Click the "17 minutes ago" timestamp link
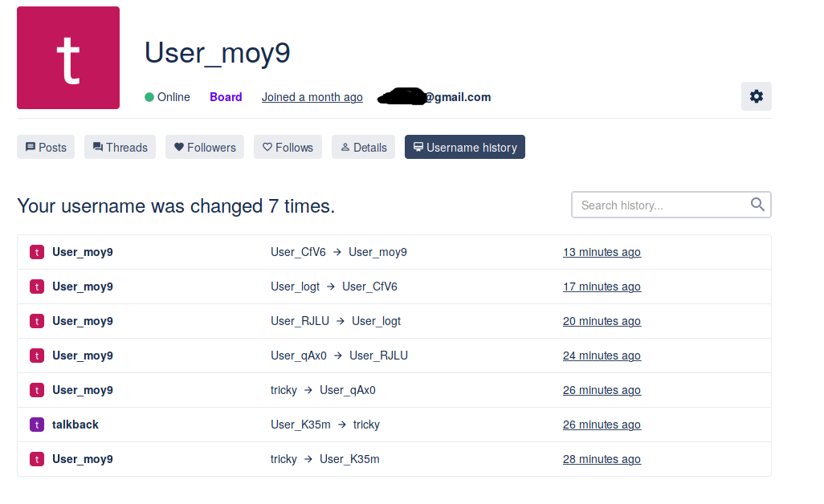 tap(602, 287)
